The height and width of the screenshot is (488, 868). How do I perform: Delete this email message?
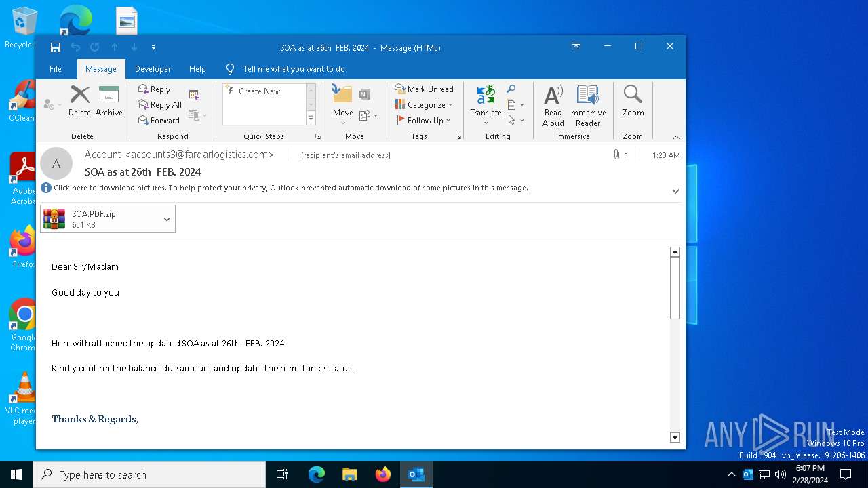79,101
